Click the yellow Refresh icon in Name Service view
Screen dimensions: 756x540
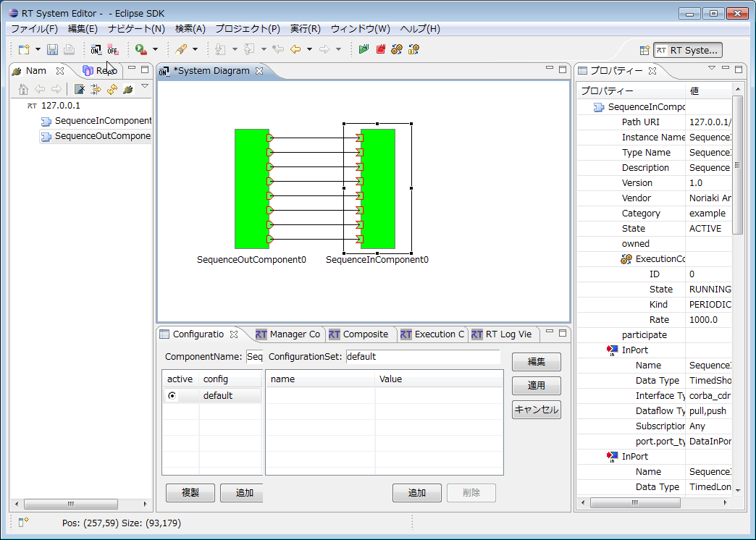112,89
